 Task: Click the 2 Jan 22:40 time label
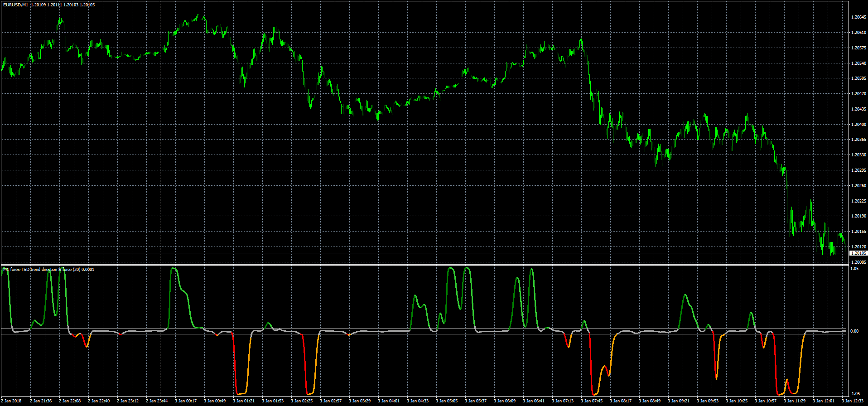[99, 401]
